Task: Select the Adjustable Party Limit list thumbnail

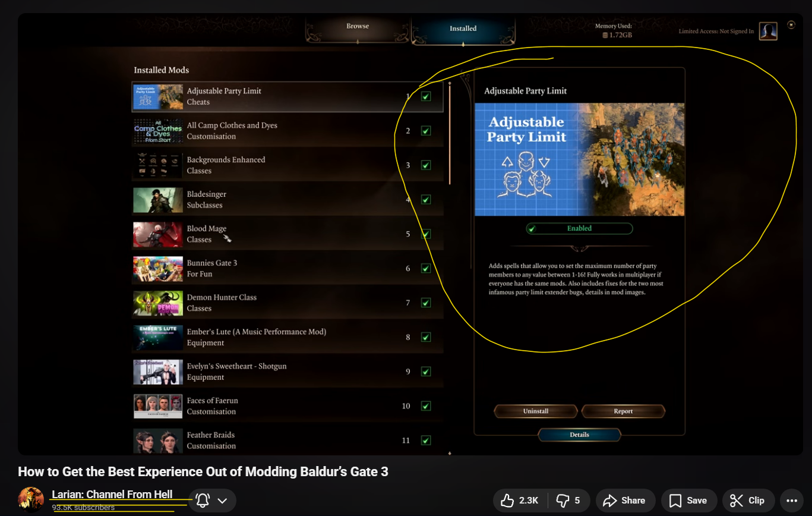Action: [158, 97]
